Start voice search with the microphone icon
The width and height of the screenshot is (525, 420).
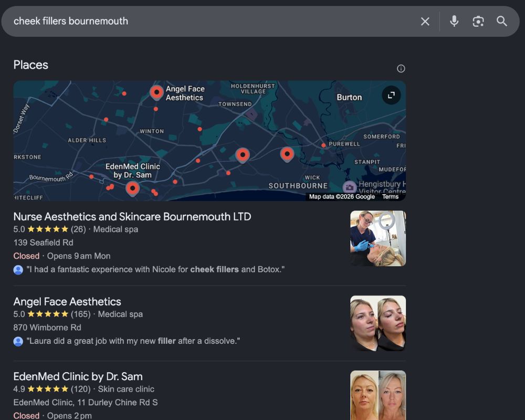[x=454, y=21]
